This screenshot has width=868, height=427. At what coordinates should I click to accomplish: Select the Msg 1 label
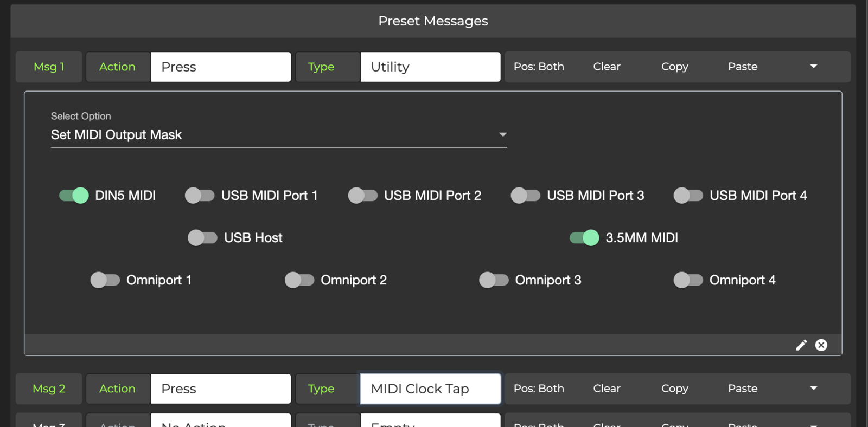coord(49,67)
